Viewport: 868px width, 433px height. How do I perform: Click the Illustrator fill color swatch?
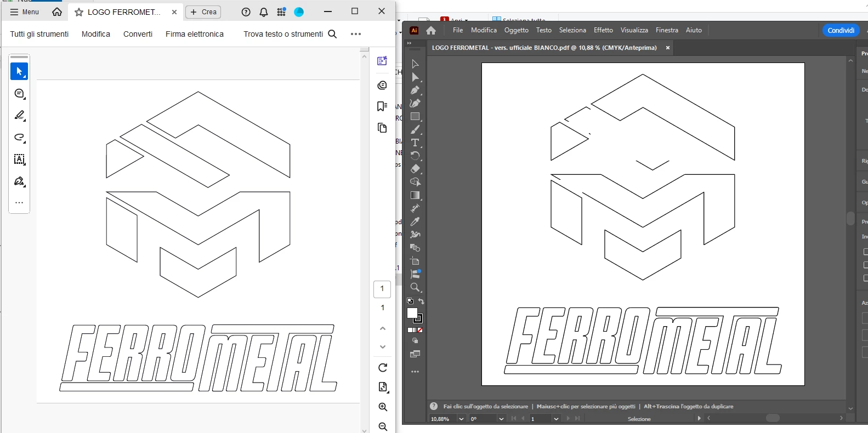412,313
